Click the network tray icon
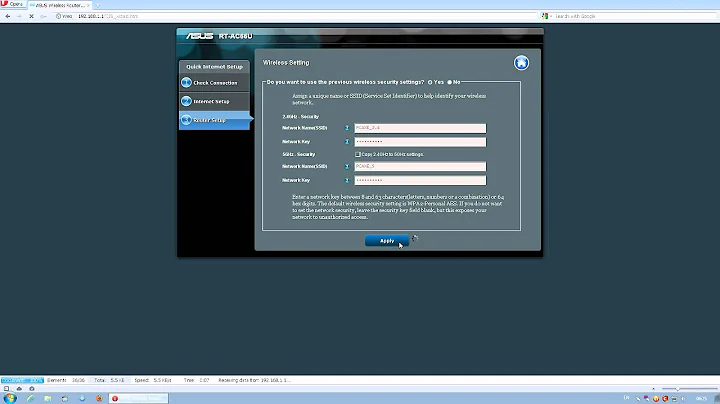720x404 pixels. [x=674, y=398]
